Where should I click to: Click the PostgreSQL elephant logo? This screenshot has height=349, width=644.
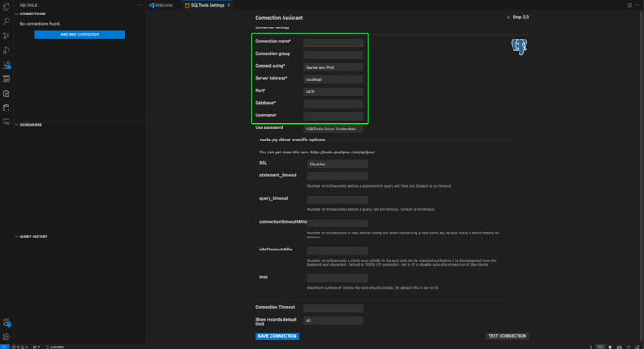[x=519, y=47]
